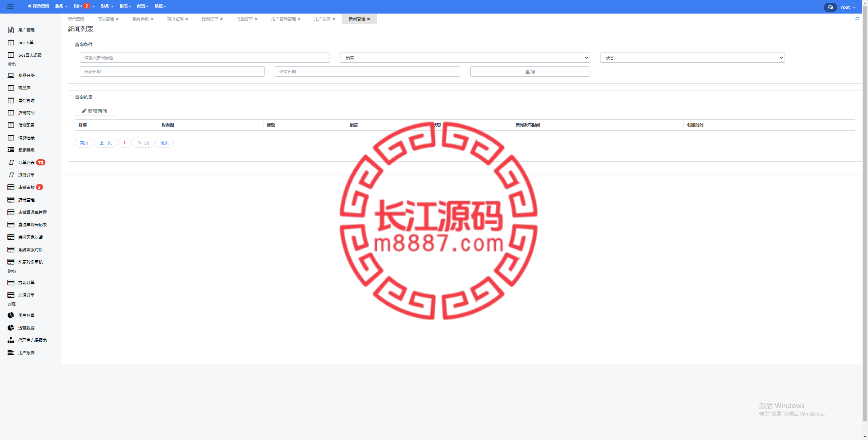The image size is (868, 440).
Task: Expand the 业务 top menu
Action: tap(61, 6)
